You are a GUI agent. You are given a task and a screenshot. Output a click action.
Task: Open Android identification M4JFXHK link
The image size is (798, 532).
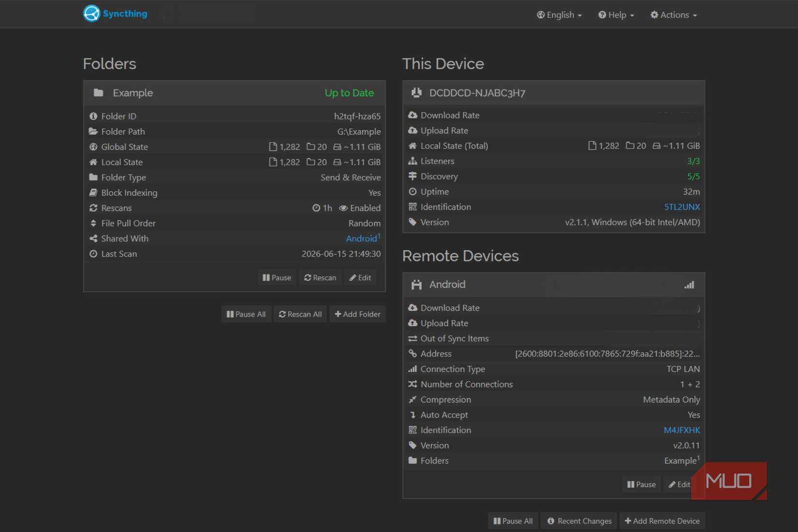pyautogui.click(x=682, y=430)
